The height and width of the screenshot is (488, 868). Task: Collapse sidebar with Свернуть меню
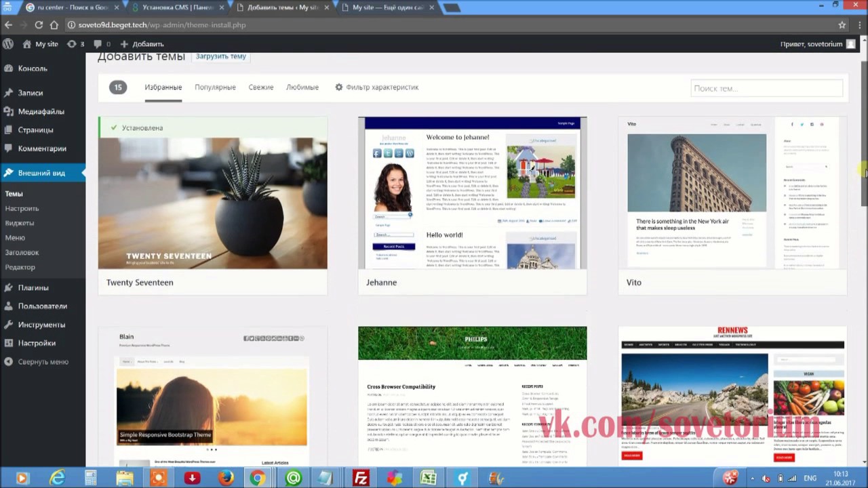point(43,361)
